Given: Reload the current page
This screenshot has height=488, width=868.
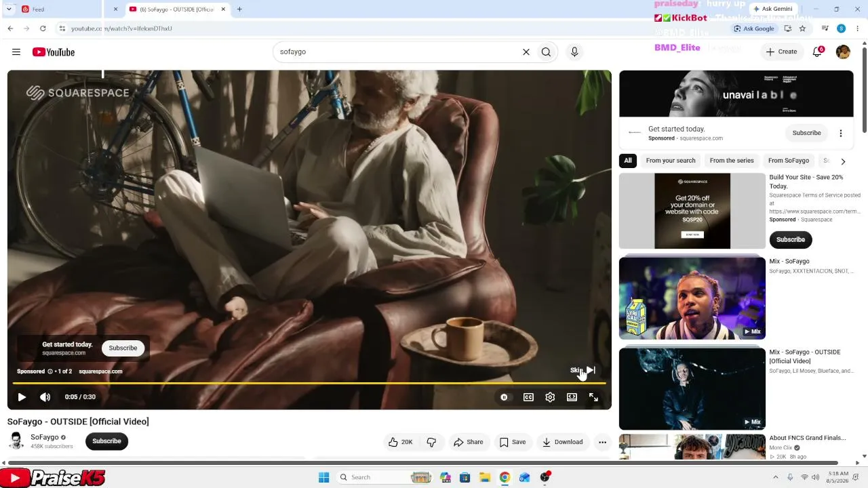Looking at the screenshot, I should coord(43,28).
